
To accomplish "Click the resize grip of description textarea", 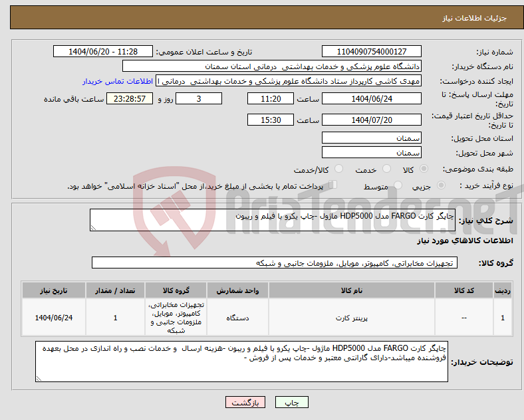I will click(93, 228).
